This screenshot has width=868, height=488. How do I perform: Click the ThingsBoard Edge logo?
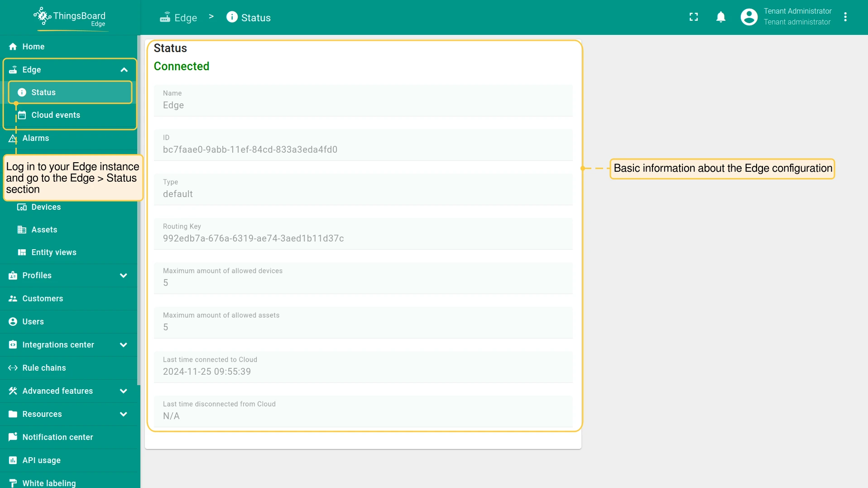pos(70,18)
